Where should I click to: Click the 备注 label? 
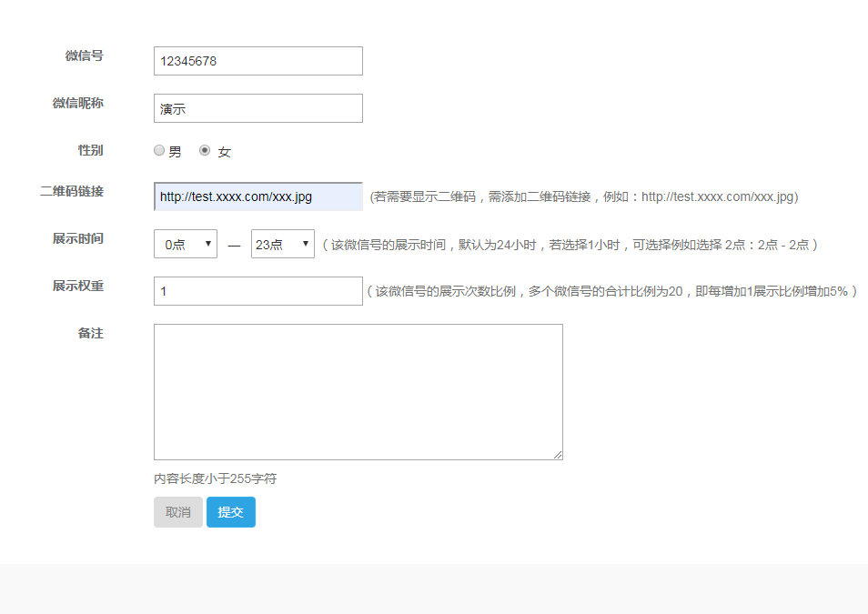(x=91, y=333)
